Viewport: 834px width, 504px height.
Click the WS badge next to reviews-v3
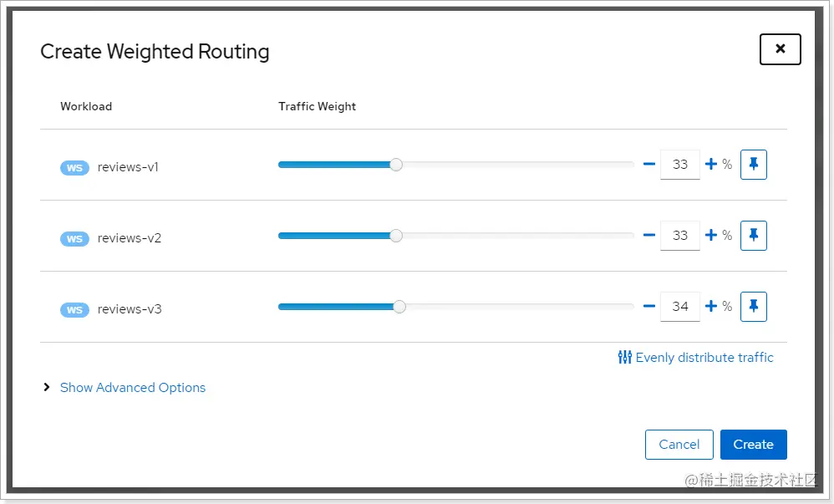coord(74,310)
